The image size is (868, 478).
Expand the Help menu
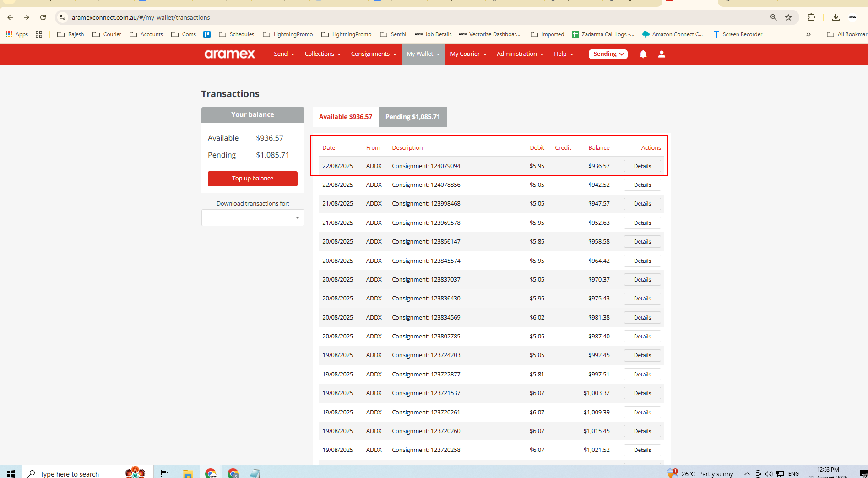pyautogui.click(x=564, y=54)
